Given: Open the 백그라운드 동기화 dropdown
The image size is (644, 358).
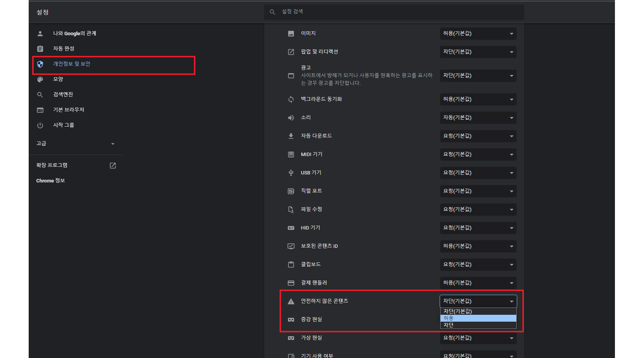Looking at the screenshot, I should 478,99.
